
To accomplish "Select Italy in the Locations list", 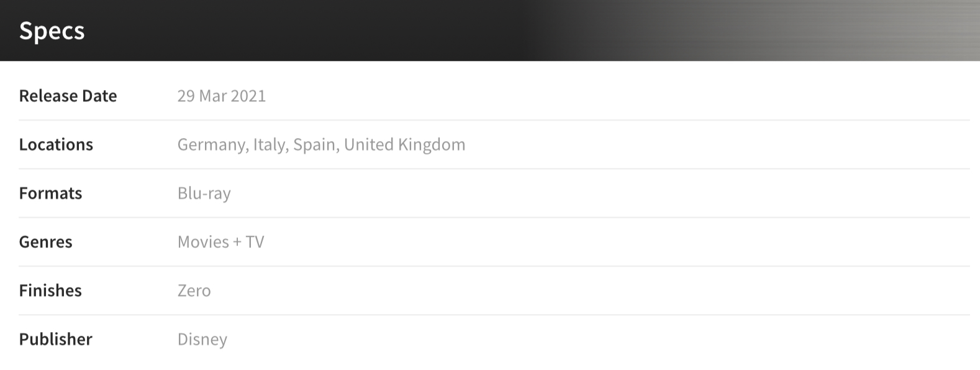I will (269, 144).
